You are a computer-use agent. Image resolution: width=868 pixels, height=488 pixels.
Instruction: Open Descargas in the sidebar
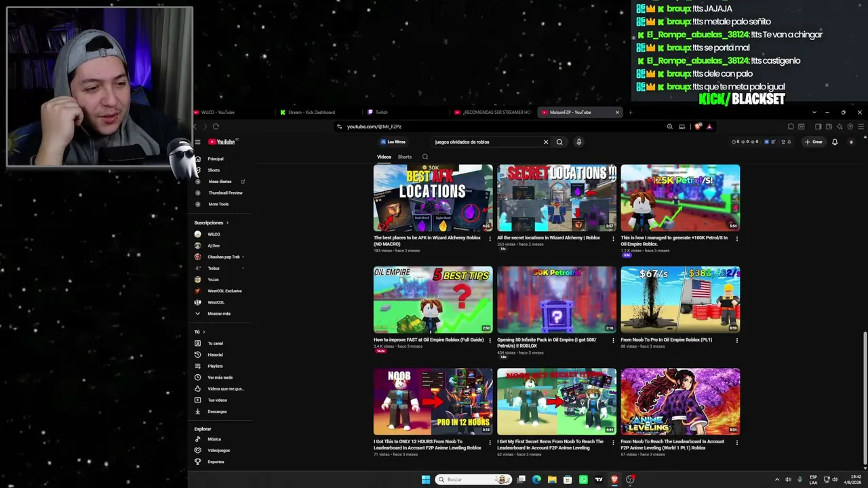[x=217, y=411]
